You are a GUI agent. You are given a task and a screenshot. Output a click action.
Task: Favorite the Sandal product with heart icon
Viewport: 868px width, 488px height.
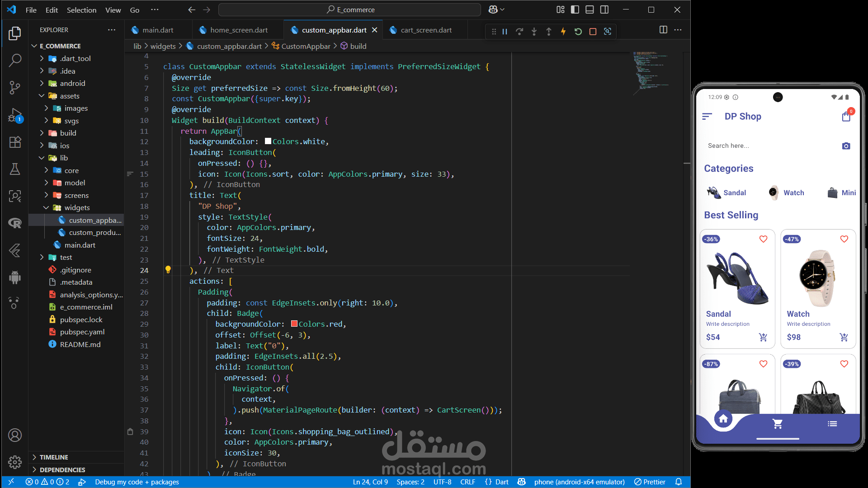pyautogui.click(x=764, y=239)
